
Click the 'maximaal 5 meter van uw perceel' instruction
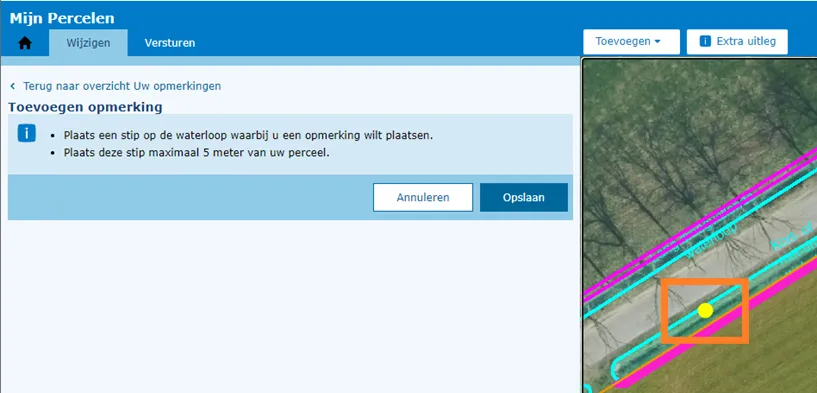point(197,154)
